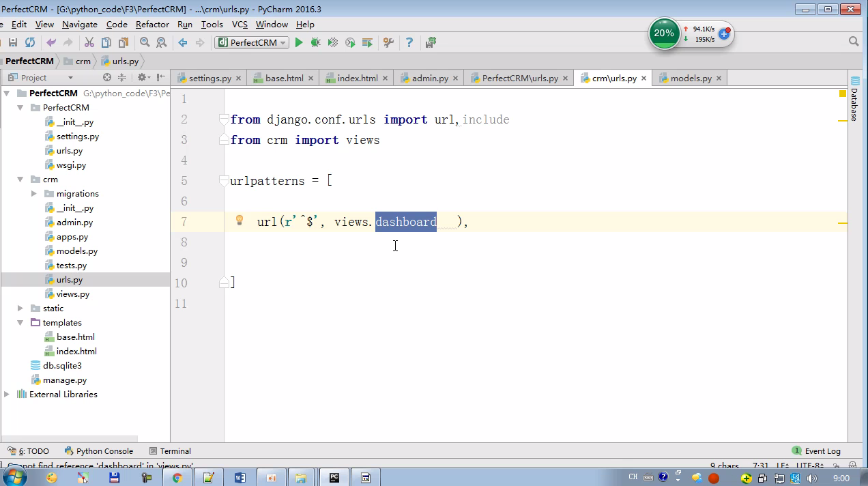Screen dimensions: 868x486
Task: Click the Cut scissors icon
Action: tap(89, 42)
